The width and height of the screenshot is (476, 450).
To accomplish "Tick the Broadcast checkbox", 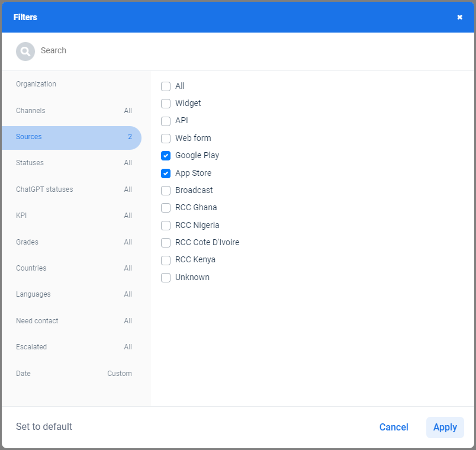I will [x=166, y=191].
